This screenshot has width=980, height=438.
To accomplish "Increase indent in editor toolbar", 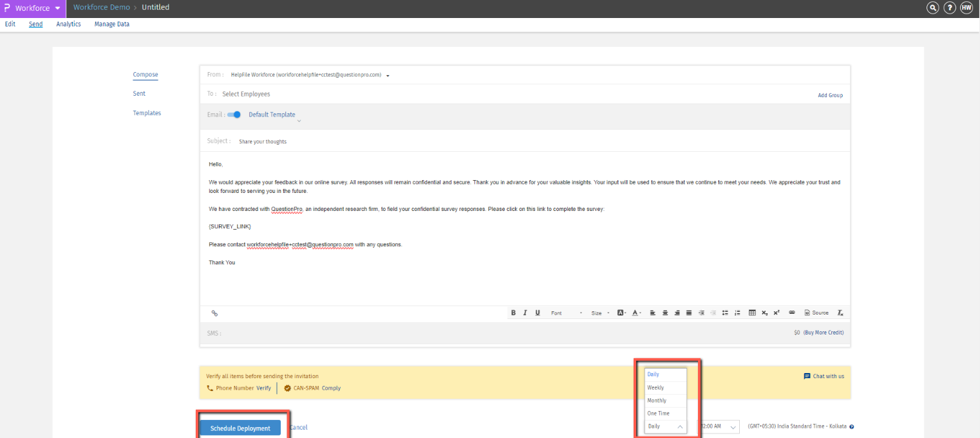I will coord(701,313).
